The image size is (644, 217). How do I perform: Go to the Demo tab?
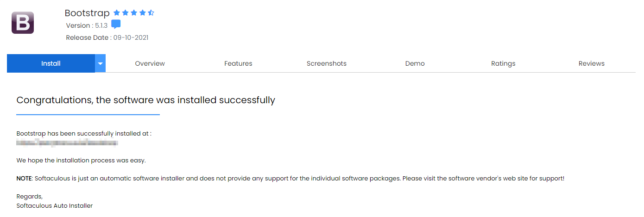(415, 63)
